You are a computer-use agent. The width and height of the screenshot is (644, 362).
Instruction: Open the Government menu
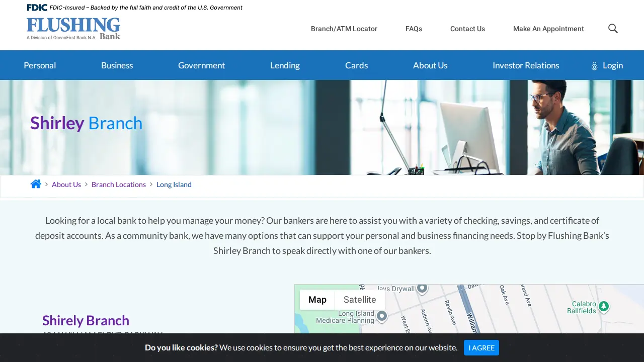[x=201, y=65]
